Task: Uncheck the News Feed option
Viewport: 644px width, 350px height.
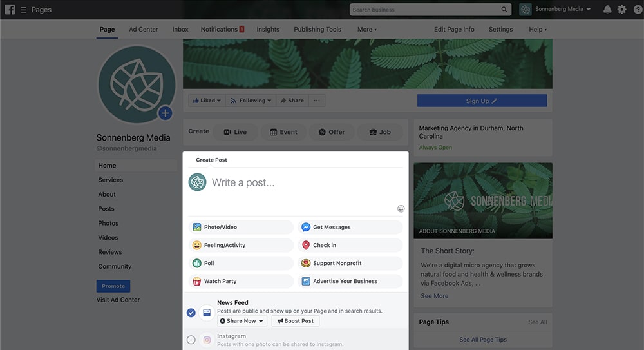Action: tap(191, 313)
